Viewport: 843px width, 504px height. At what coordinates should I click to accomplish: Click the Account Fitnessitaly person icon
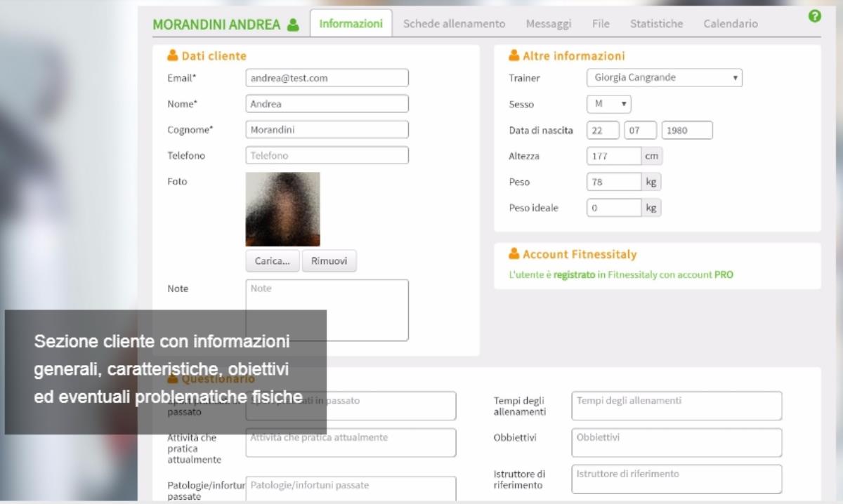pyautogui.click(x=514, y=254)
